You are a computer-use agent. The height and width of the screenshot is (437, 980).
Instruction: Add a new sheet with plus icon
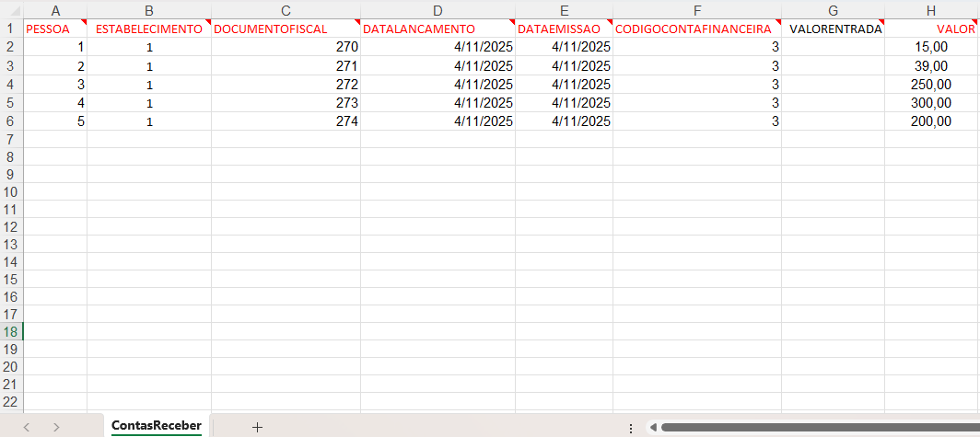click(257, 427)
